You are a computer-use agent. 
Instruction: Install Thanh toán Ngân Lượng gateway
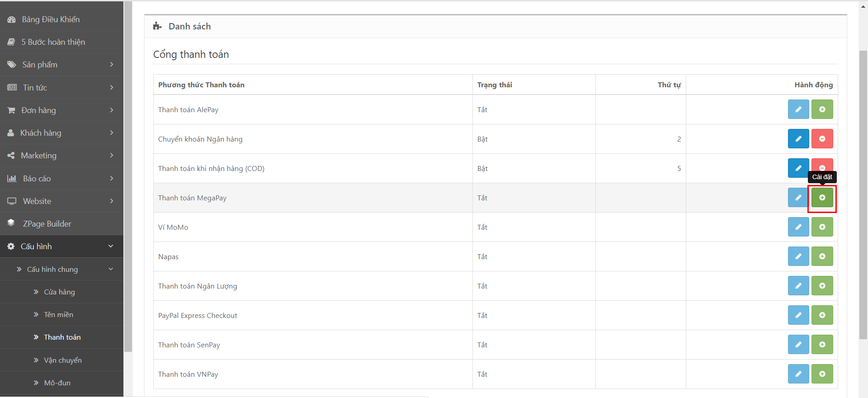[x=822, y=286]
